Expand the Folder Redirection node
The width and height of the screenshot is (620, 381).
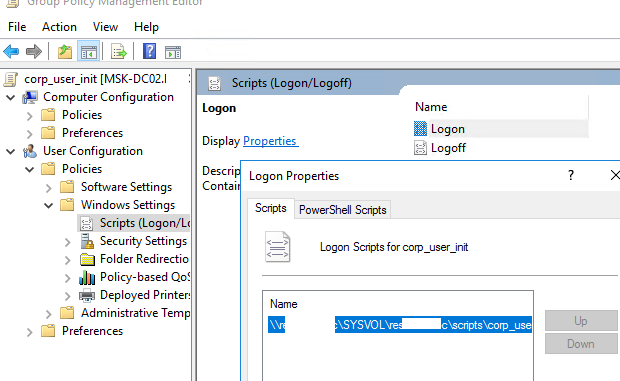tap(68, 260)
